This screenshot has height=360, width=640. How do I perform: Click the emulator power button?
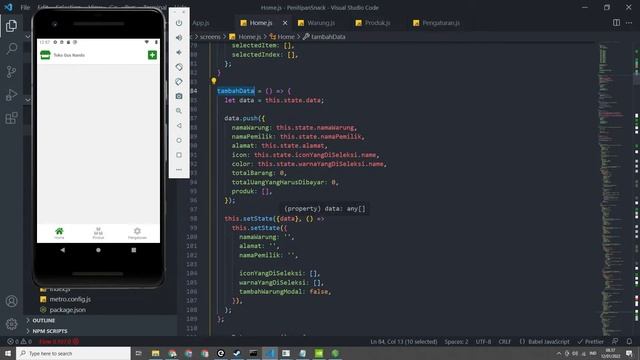click(x=179, y=23)
